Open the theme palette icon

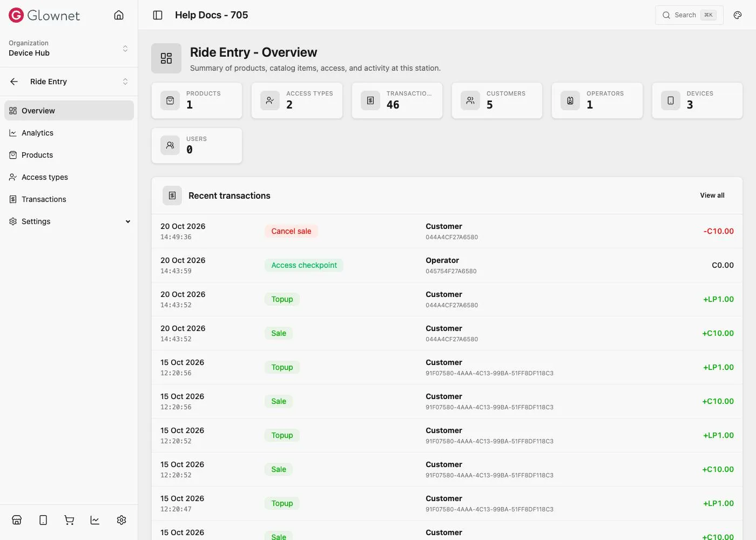(738, 15)
